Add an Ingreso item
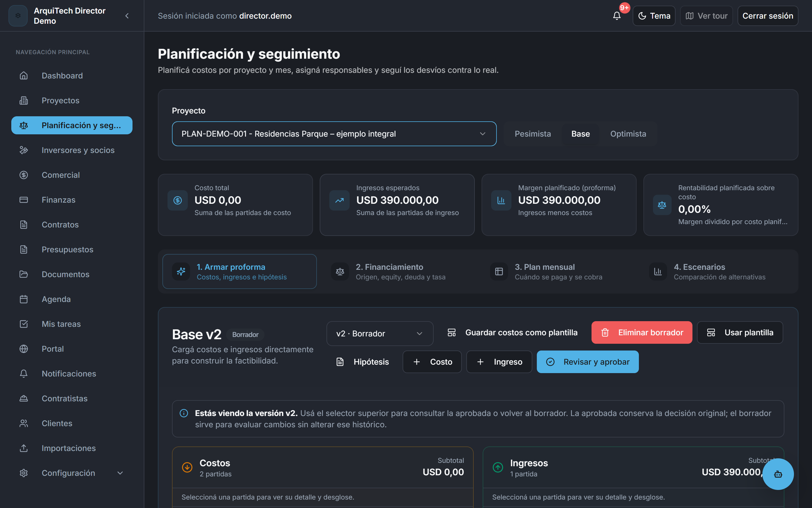 coord(499,362)
